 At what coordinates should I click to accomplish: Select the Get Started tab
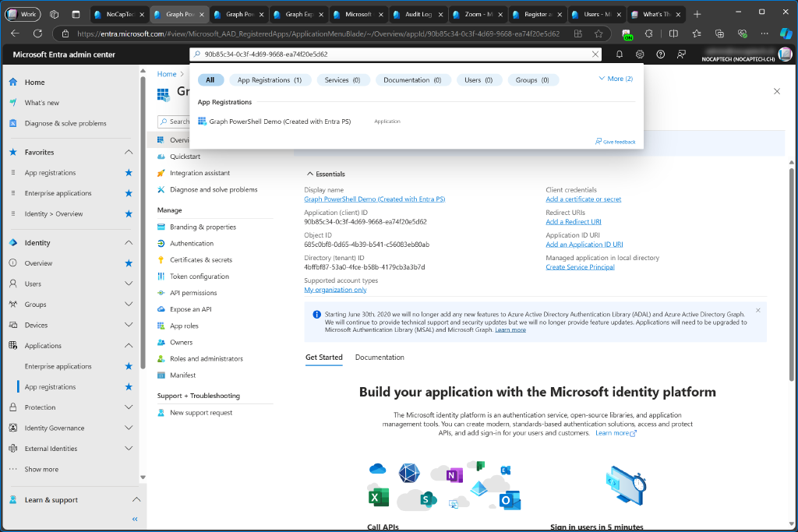(x=323, y=358)
